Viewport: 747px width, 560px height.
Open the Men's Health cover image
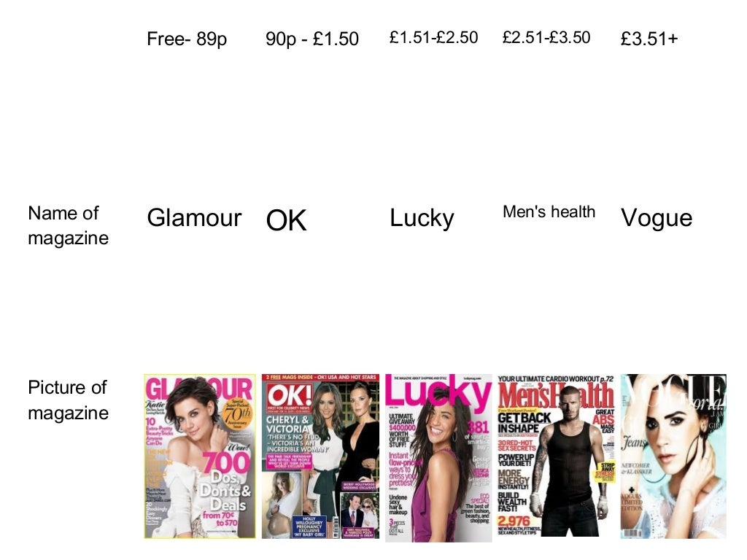click(556, 456)
